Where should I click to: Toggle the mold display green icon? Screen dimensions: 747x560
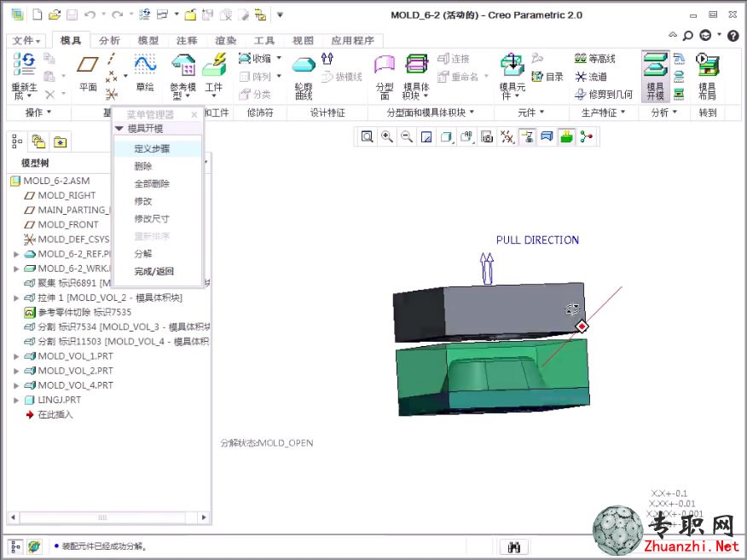(x=566, y=137)
